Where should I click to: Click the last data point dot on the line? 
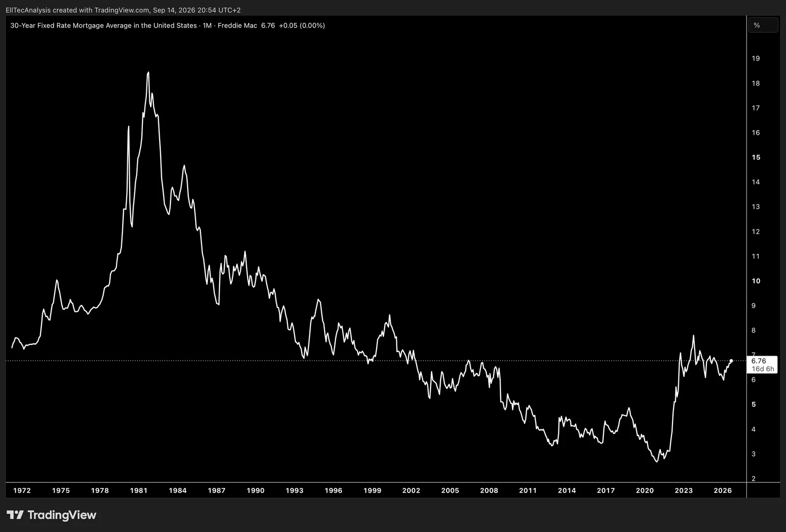(731, 361)
